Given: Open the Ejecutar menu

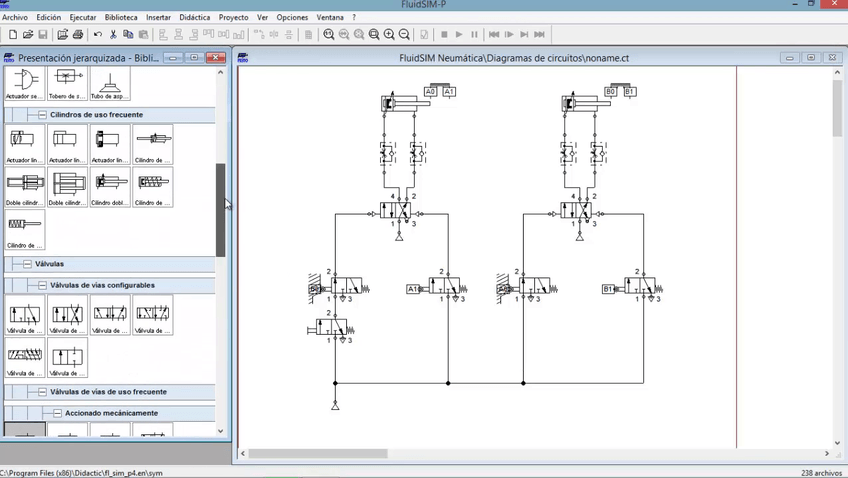Looking at the screenshot, I should 83,17.
